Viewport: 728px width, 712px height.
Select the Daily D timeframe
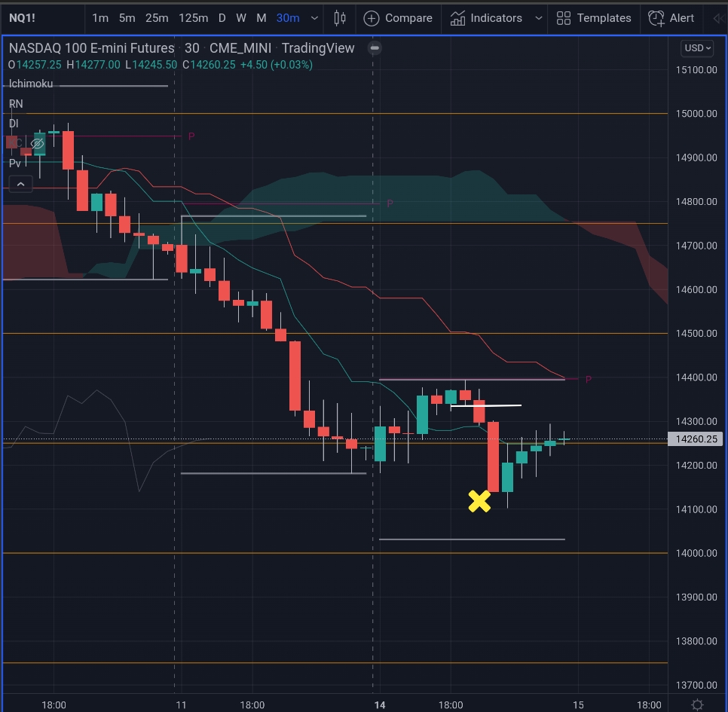click(222, 18)
